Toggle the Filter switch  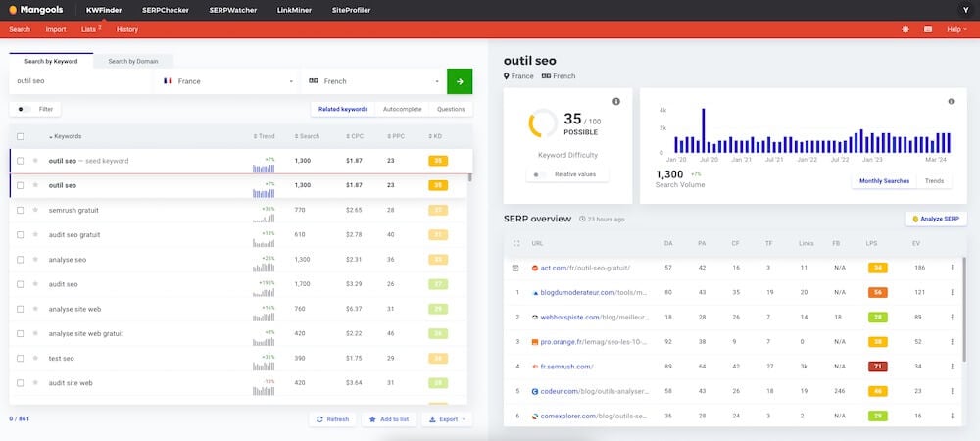[24, 109]
